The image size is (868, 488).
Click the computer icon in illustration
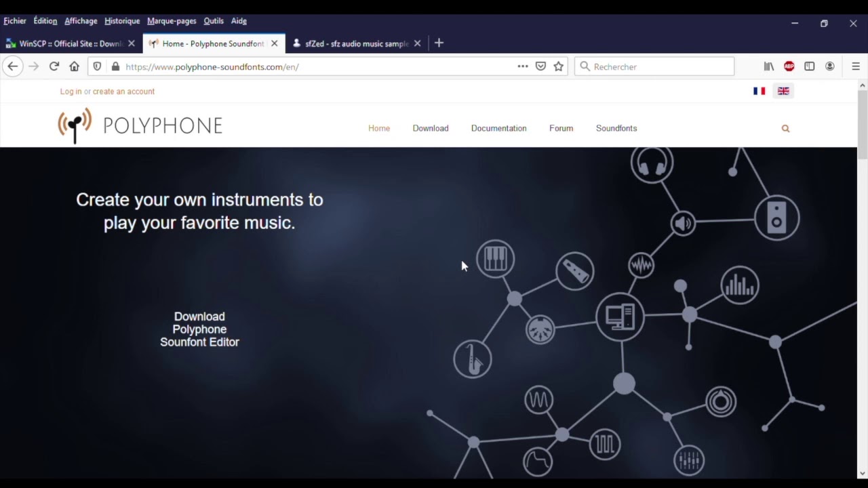click(620, 317)
